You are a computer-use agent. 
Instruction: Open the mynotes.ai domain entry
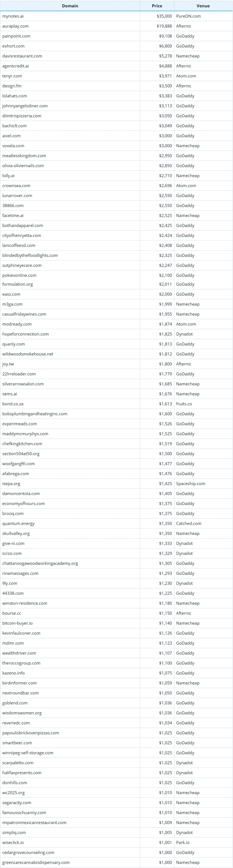coord(13,16)
